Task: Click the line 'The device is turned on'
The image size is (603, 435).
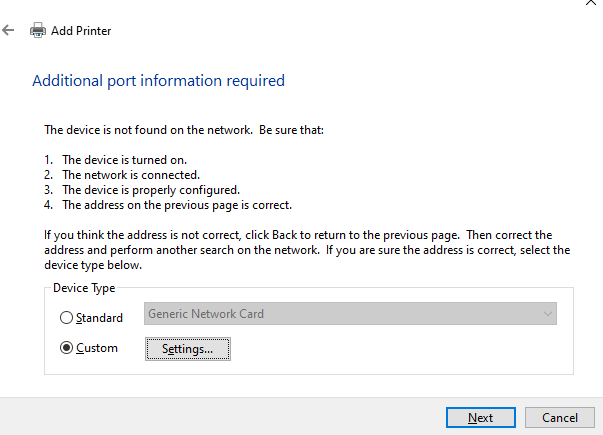Action: pyautogui.click(x=124, y=159)
